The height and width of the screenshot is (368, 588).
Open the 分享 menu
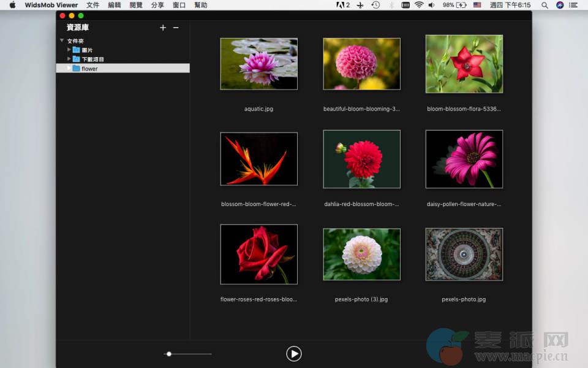click(157, 5)
